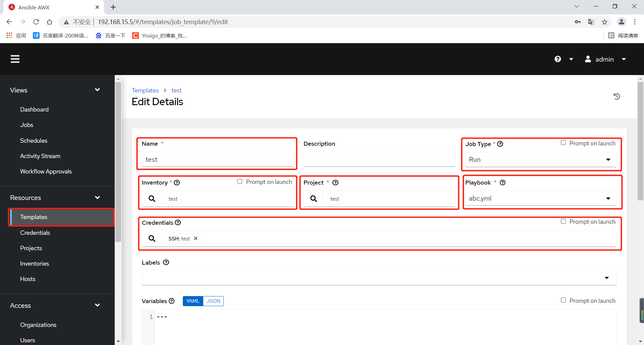Switch variables editor to JSON
Viewport: 644px width, 345px height.
click(x=213, y=301)
